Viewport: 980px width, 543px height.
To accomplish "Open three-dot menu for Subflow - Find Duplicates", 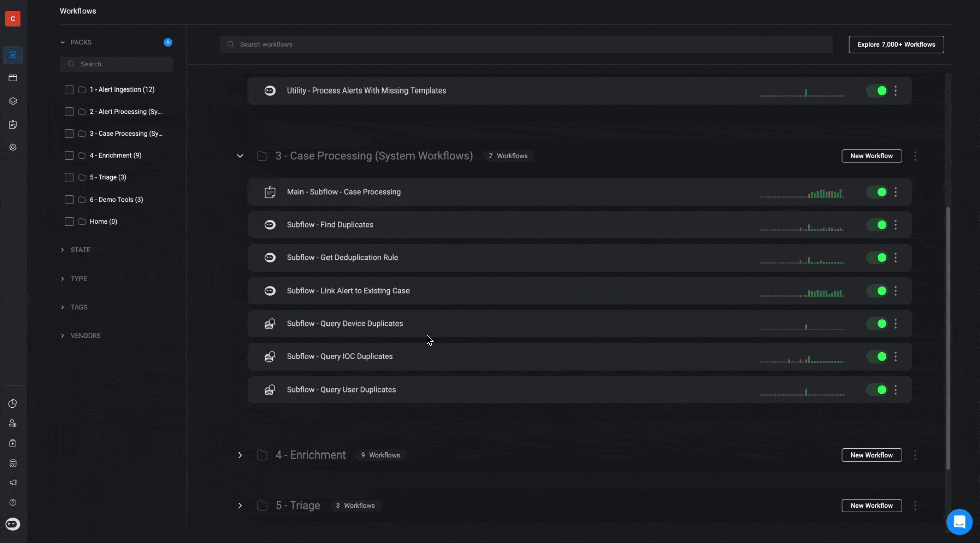I will (x=895, y=225).
